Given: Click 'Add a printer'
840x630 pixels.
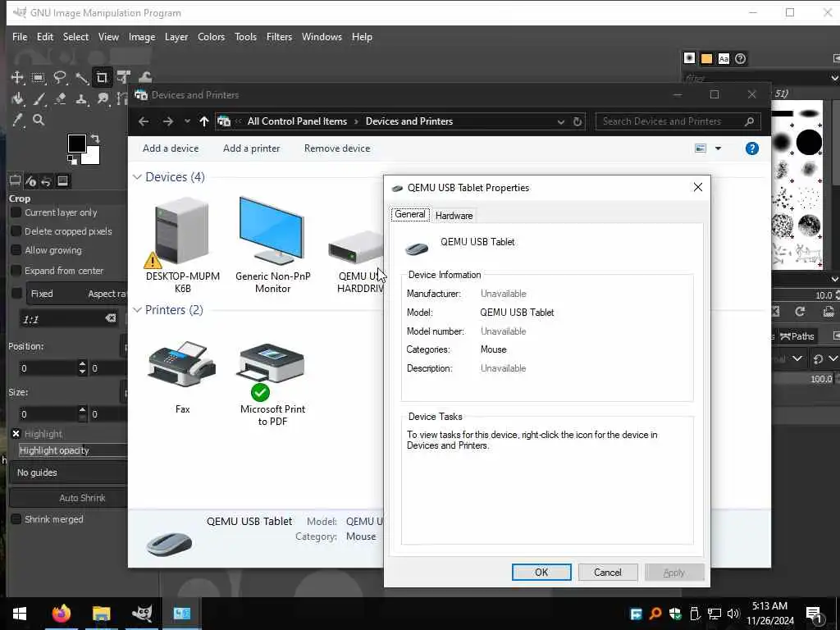Looking at the screenshot, I should tap(251, 148).
